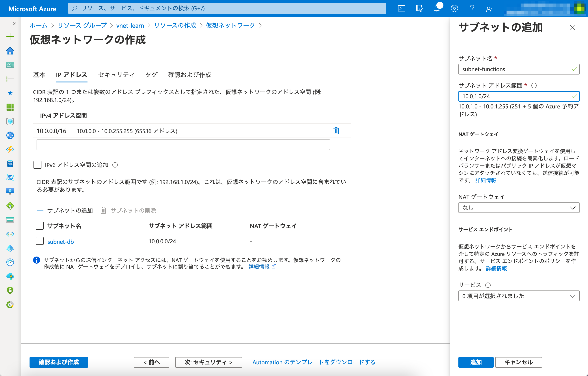Click Create a resource plus icon in the sidebar
The height and width of the screenshot is (376, 588).
point(10,37)
